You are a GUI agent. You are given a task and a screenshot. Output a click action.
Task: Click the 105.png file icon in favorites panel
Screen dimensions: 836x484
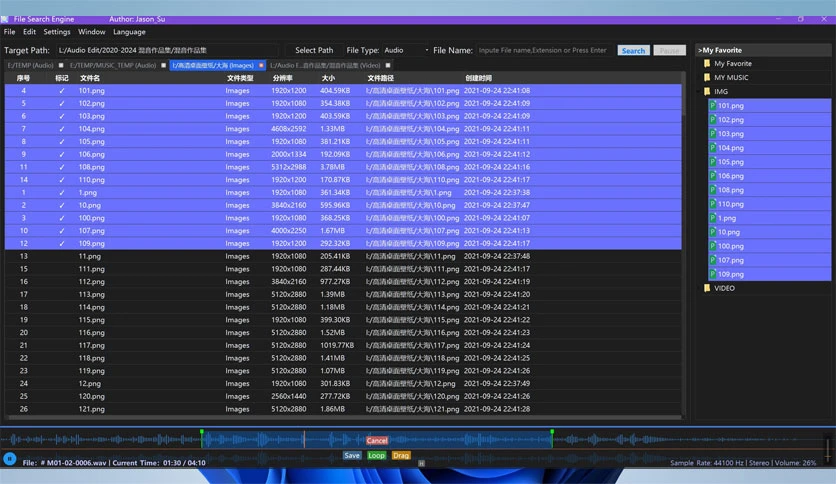[712, 162]
